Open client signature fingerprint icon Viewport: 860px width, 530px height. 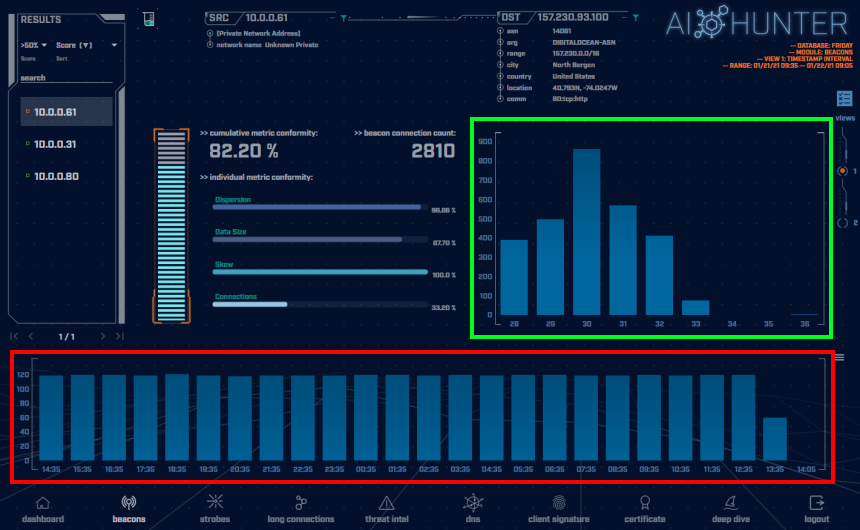pyautogui.click(x=559, y=503)
